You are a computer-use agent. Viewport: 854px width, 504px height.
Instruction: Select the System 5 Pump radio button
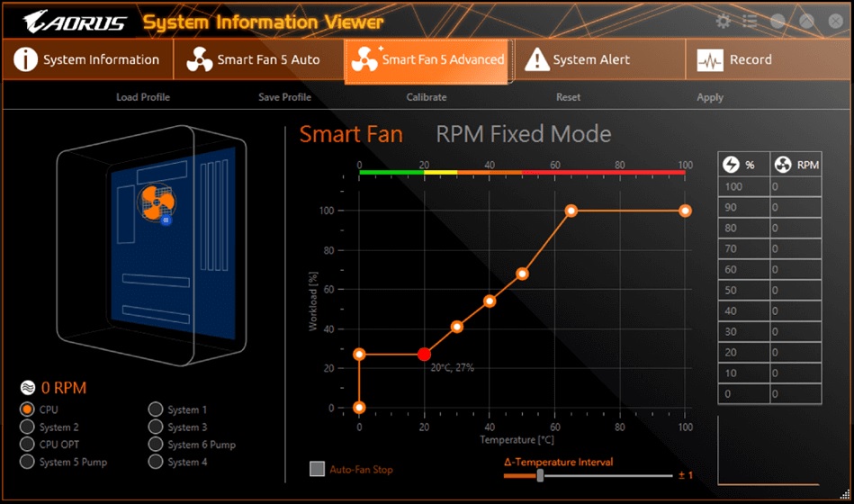[27, 462]
